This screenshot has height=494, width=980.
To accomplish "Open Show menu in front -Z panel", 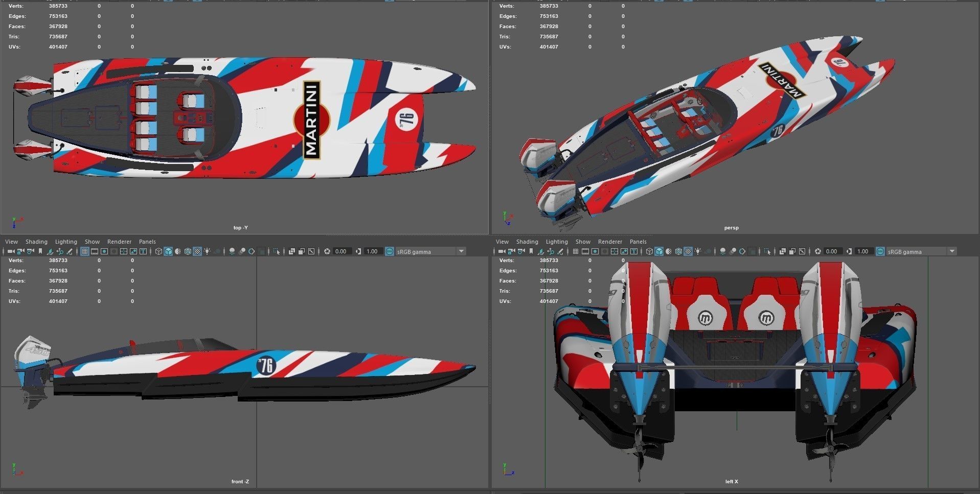I will 92,242.
